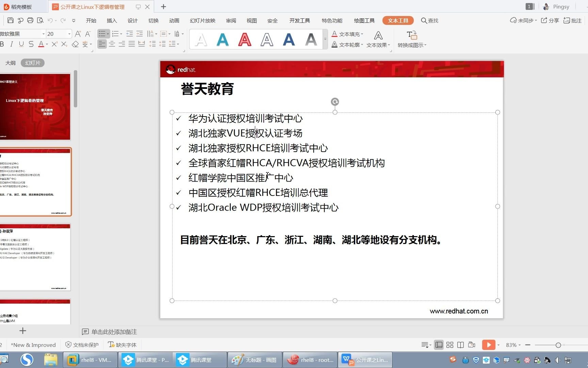Toggle strikethrough formatting

[x=31, y=44]
